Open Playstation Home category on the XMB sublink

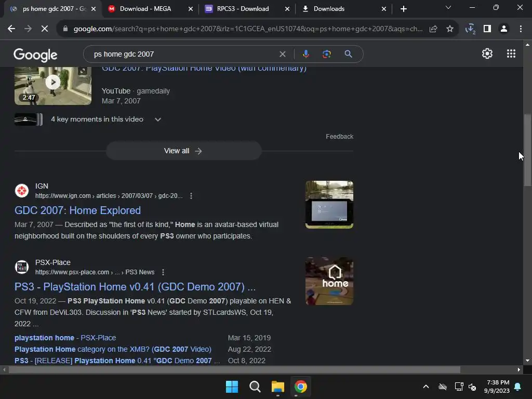(x=113, y=350)
